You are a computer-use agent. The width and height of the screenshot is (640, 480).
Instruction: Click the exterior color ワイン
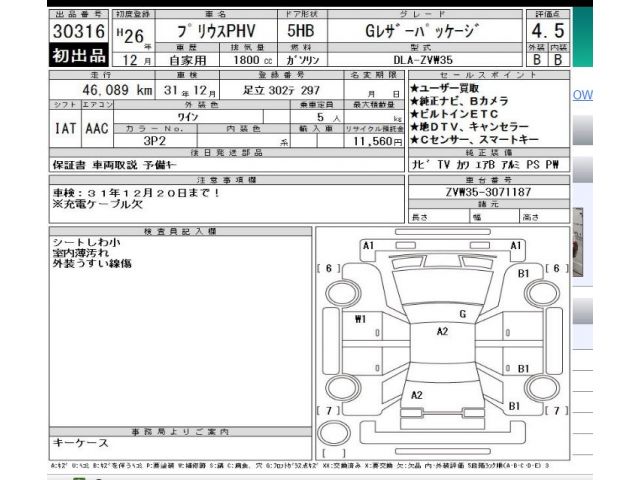tap(188, 117)
